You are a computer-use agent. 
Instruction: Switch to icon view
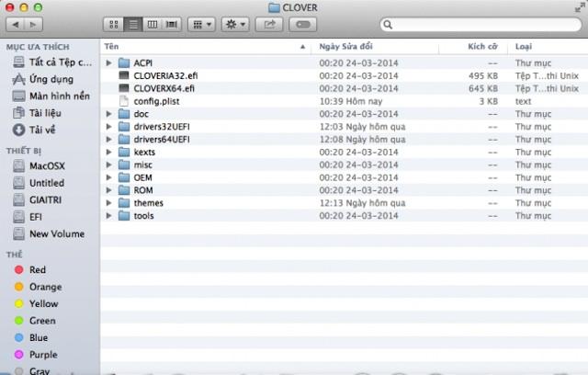[114, 25]
